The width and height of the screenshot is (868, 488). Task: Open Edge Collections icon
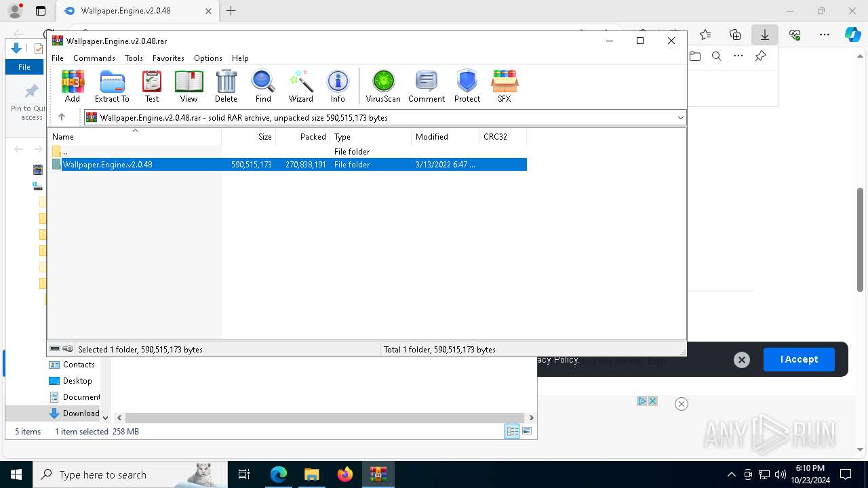click(x=735, y=34)
